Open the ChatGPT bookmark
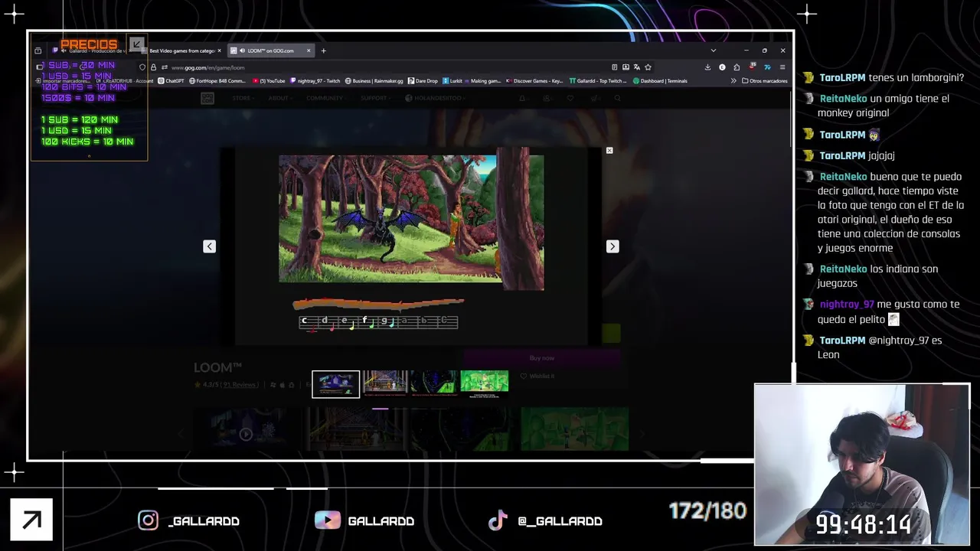 (171, 80)
